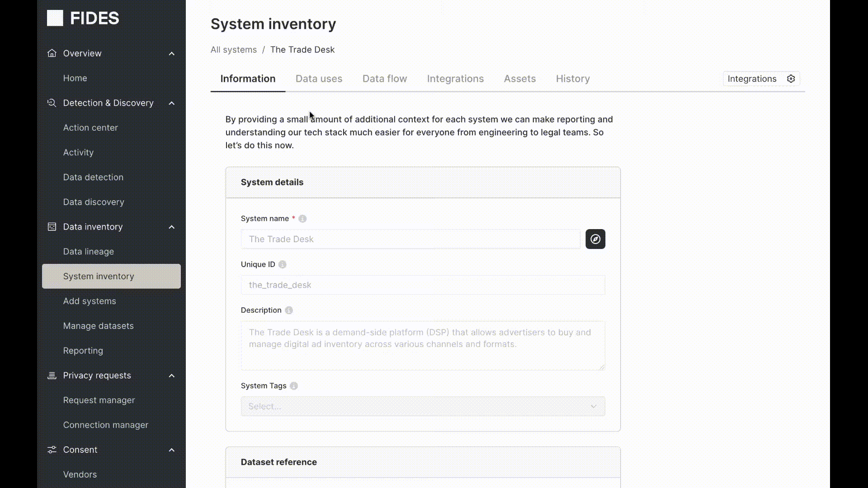
Task: Open the gear settings icon beside Integrations
Action: 791,79
